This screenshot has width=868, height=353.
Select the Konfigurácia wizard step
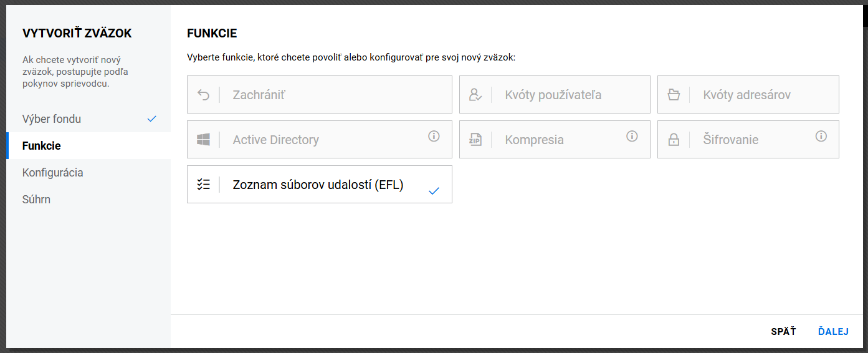(52, 173)
